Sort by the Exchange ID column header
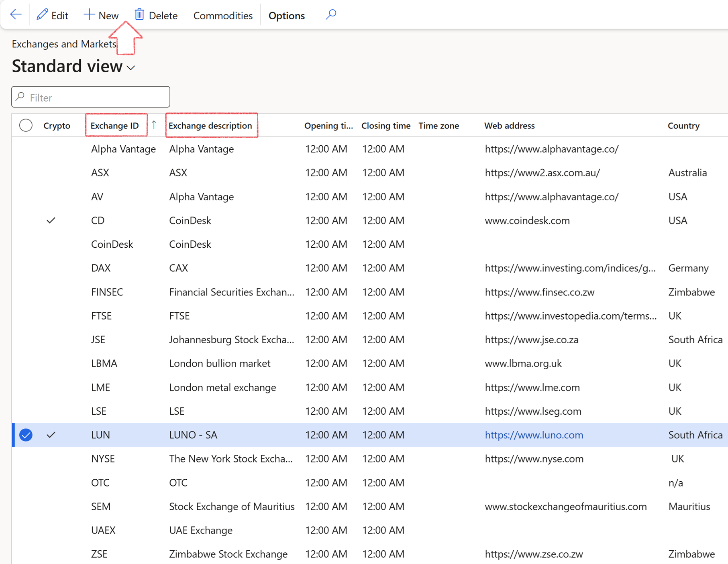This screenshot has height=564, width=728. [114, 126]
